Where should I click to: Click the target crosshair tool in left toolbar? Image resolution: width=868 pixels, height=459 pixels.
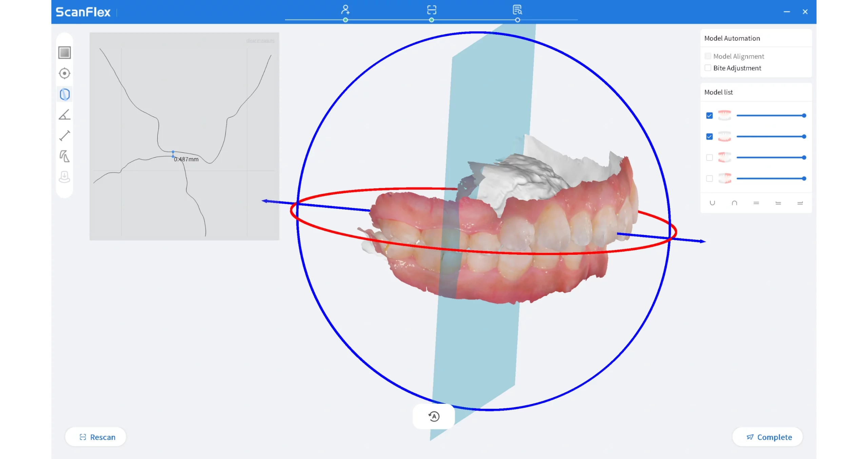(64, 74)
